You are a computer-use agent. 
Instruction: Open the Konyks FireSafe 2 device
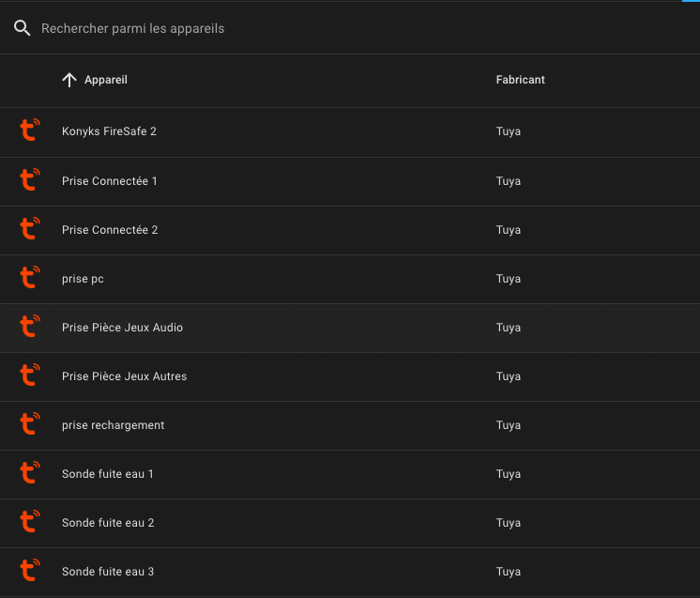click(109, 131)
